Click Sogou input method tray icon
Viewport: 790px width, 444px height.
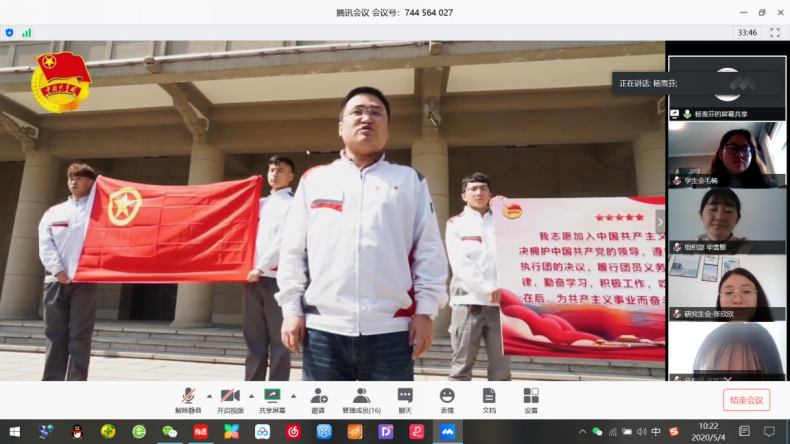(674, 432)
